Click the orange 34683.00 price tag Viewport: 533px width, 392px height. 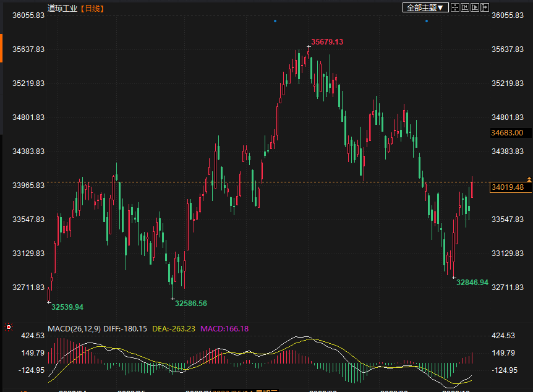[507, 132]
